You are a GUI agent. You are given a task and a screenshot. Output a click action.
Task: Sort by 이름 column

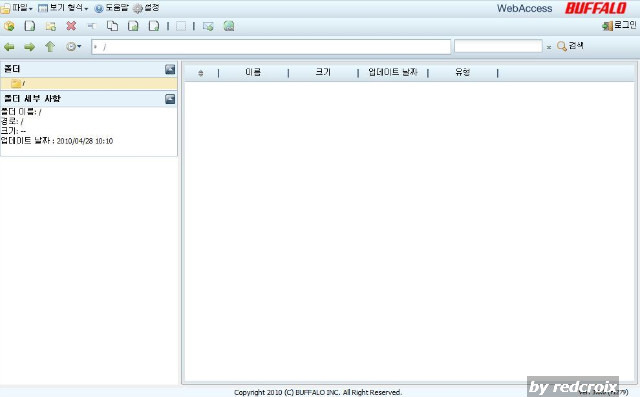253,73
